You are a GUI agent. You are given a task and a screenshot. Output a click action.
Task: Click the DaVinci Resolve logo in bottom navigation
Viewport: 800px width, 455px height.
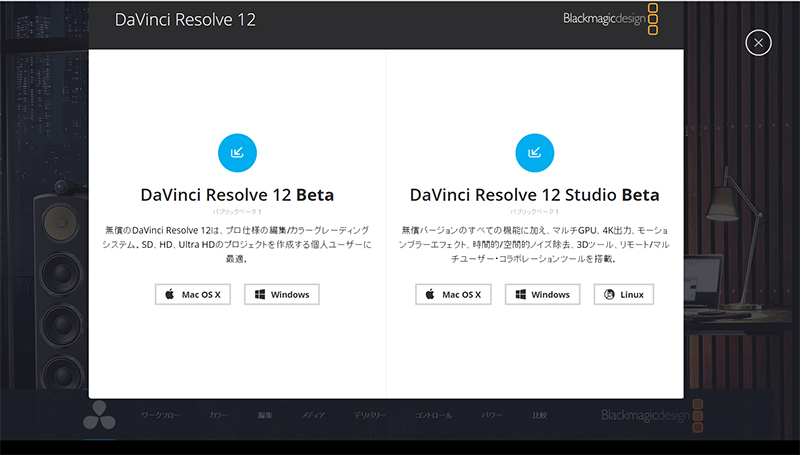click(99, 416)
